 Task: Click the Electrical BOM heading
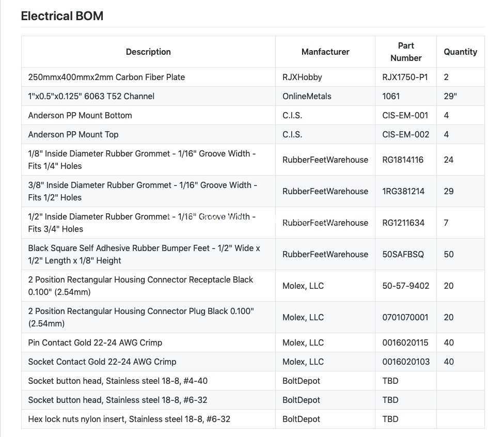pyautogui.click(x=62, y=16)
